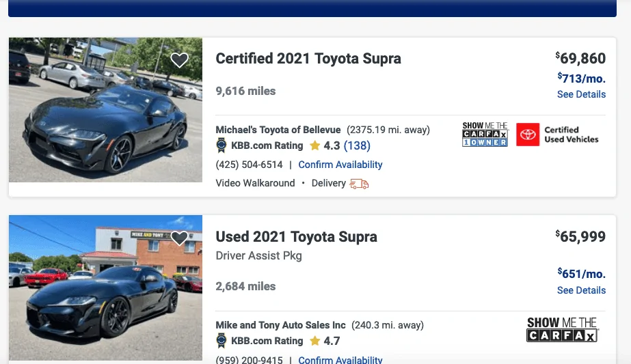Confirm Availability at Mike and Tony Auto Sales
Image resolution: width=631 pixels, height=364 pixels.
tap(340, 360)
